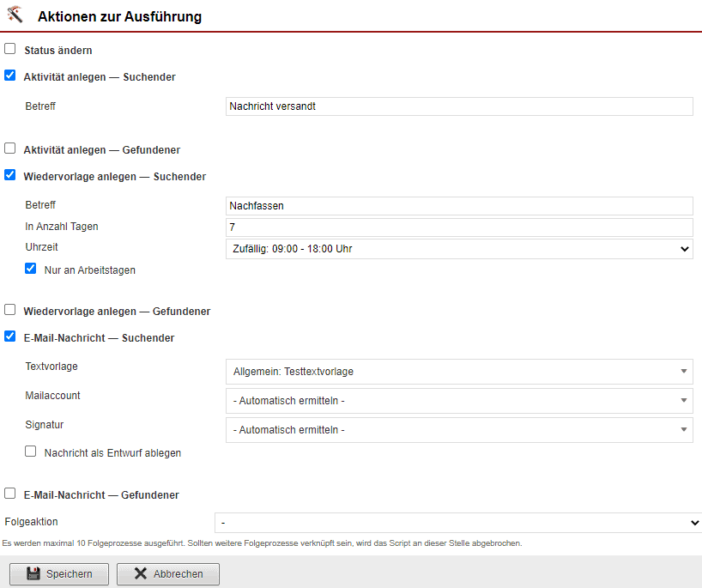Uncheck Wiedervorlage anlegen — Suchender

point(10,175)
